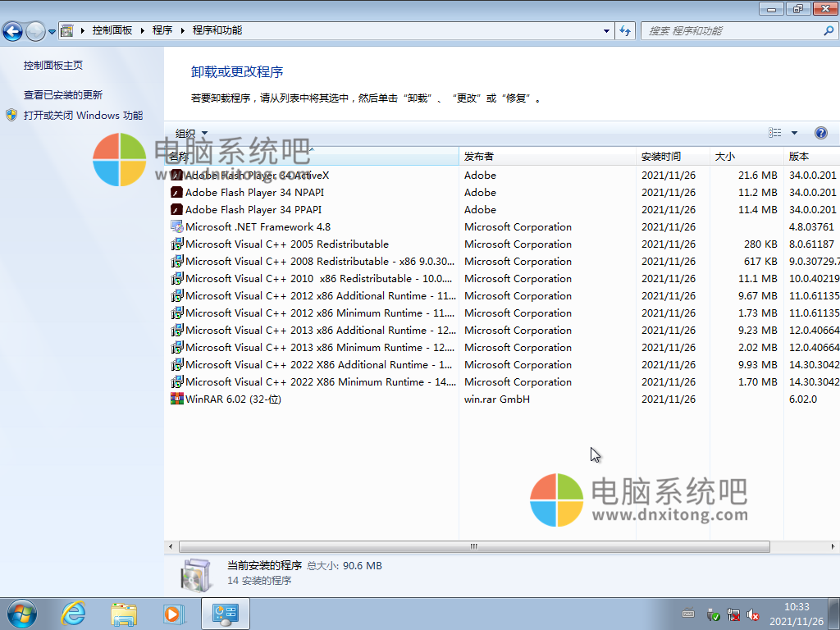Sort list by 发布者 column header
This screenshot has height=630, width=840.
(547, 157)
